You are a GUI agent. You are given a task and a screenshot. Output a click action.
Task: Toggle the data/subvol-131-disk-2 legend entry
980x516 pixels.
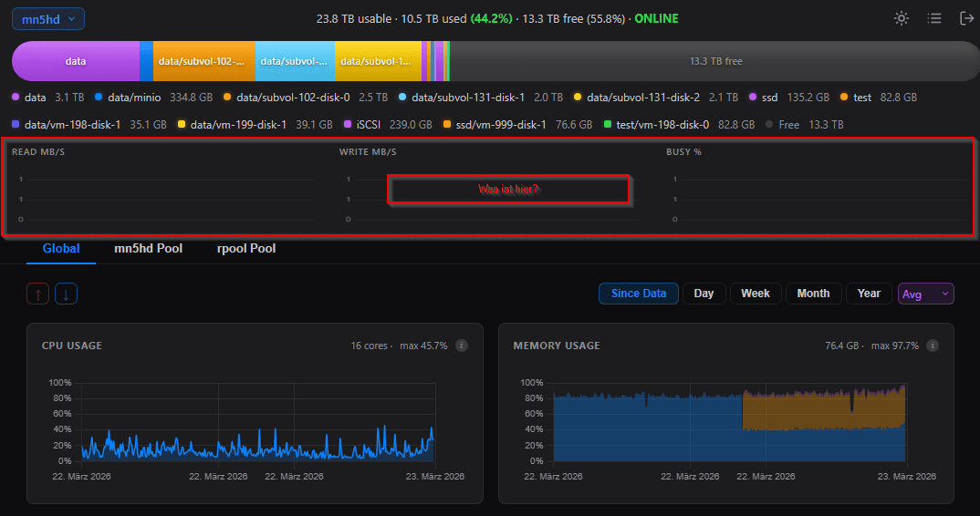(656, 98)
